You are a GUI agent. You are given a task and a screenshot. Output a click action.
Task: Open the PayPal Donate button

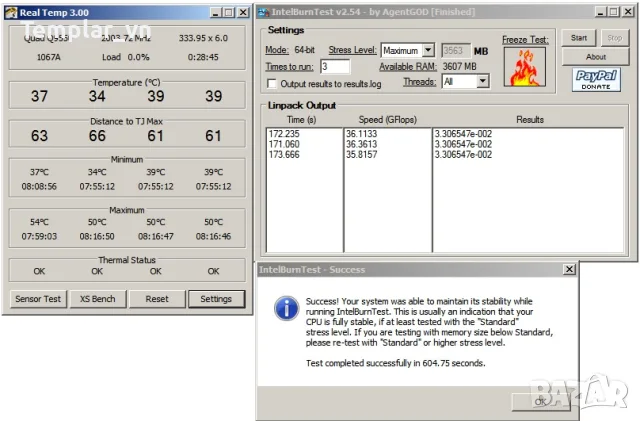[596, 79]
